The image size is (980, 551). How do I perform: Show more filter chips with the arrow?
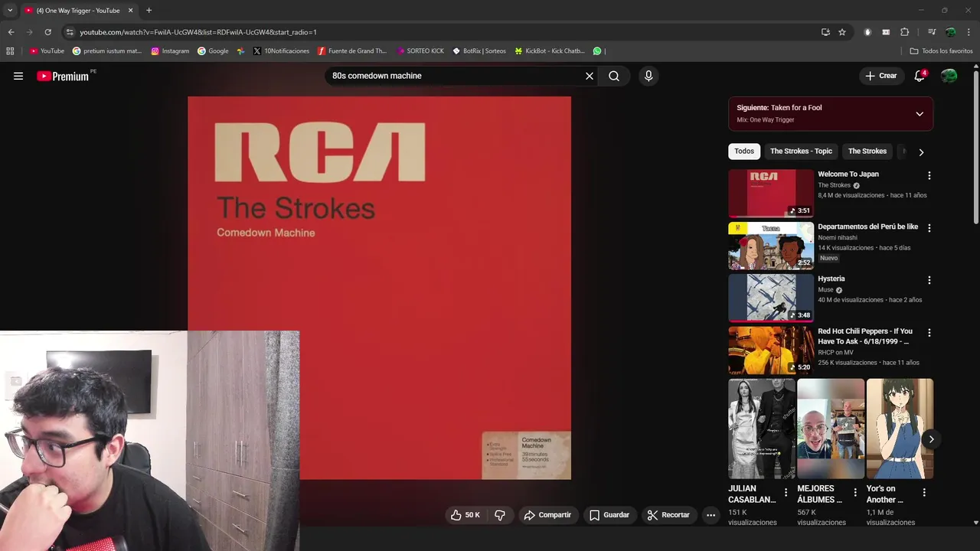(921, 152)
